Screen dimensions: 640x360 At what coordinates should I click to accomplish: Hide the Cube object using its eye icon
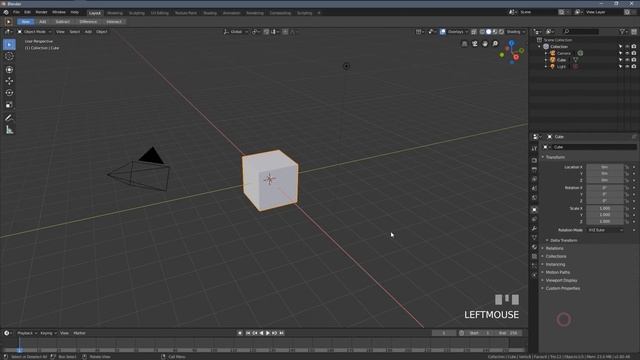pyautogui.click(x=627, y=60)
